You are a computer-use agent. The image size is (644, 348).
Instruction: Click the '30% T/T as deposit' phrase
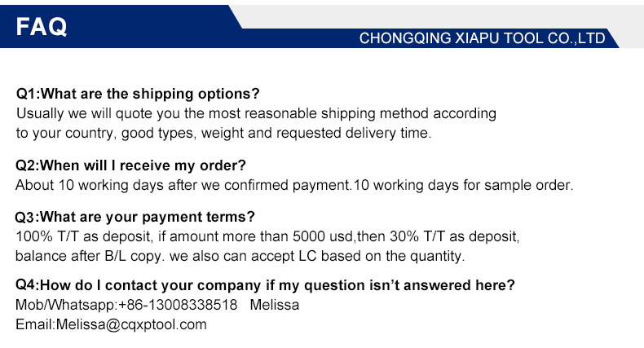point(450,236)
